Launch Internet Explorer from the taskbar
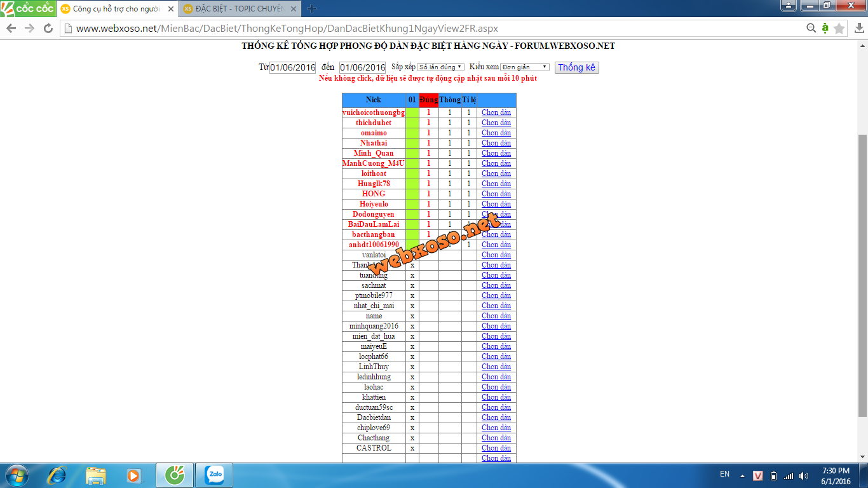868x488 pixels. pyautogui.click(x=57, y=475)
